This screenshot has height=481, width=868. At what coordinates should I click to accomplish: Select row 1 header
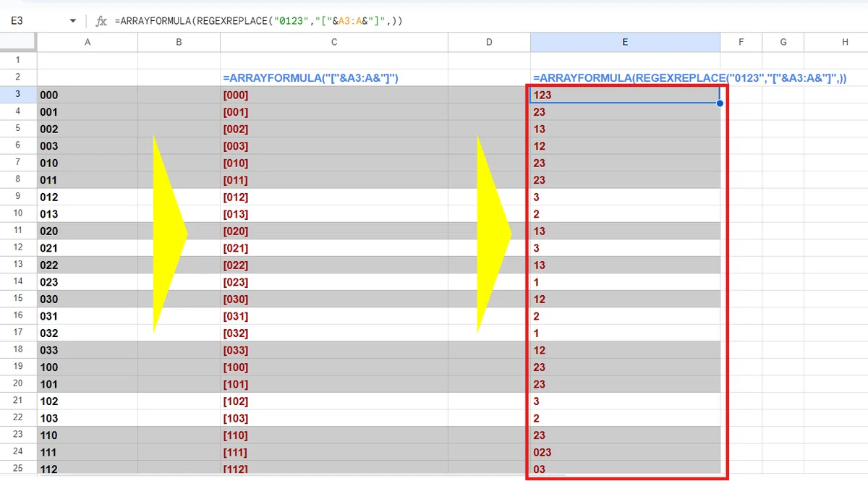(18, 60)
